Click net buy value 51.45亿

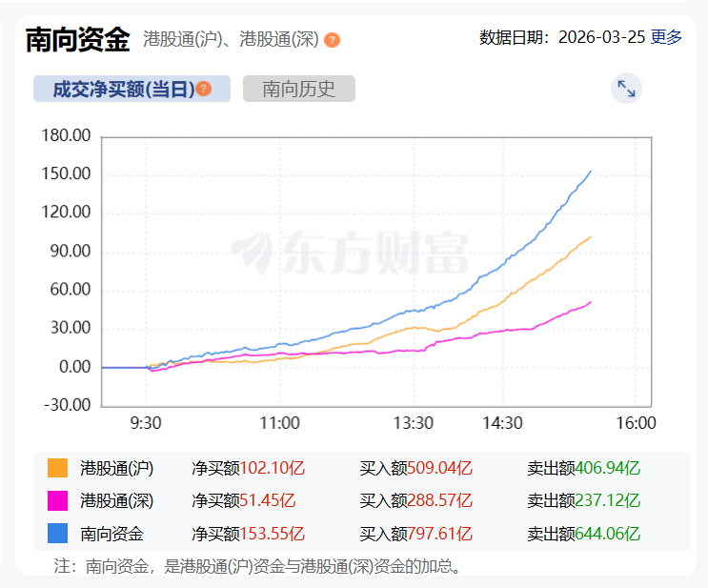(268, 501)
